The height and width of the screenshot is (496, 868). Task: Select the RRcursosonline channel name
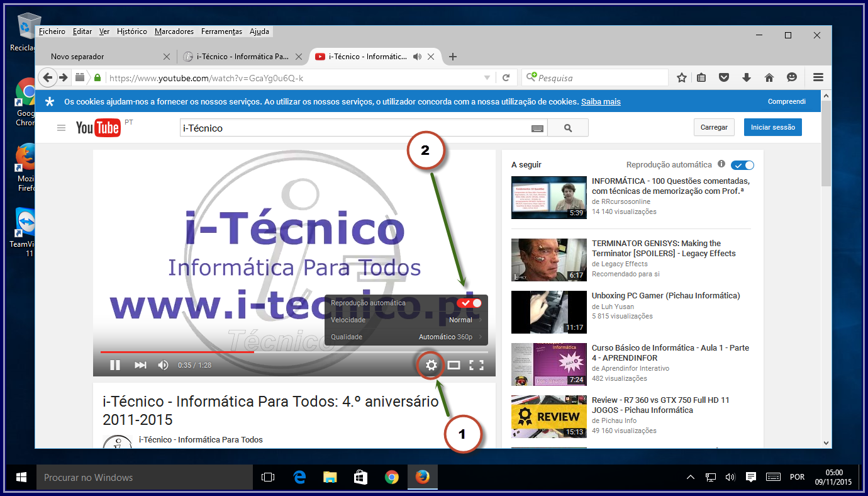coord(625,201)
